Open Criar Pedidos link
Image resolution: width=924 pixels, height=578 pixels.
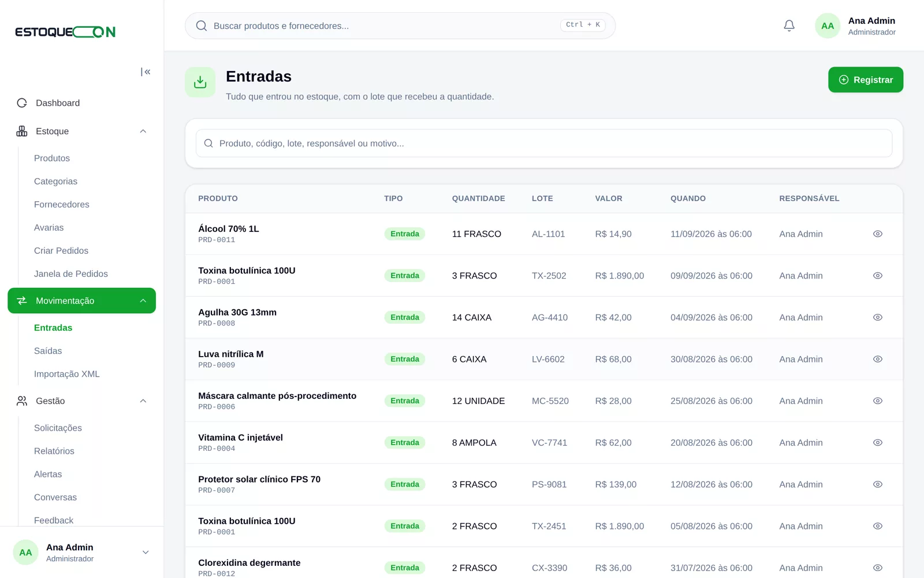pyautogui.click(x=61, y=251)
